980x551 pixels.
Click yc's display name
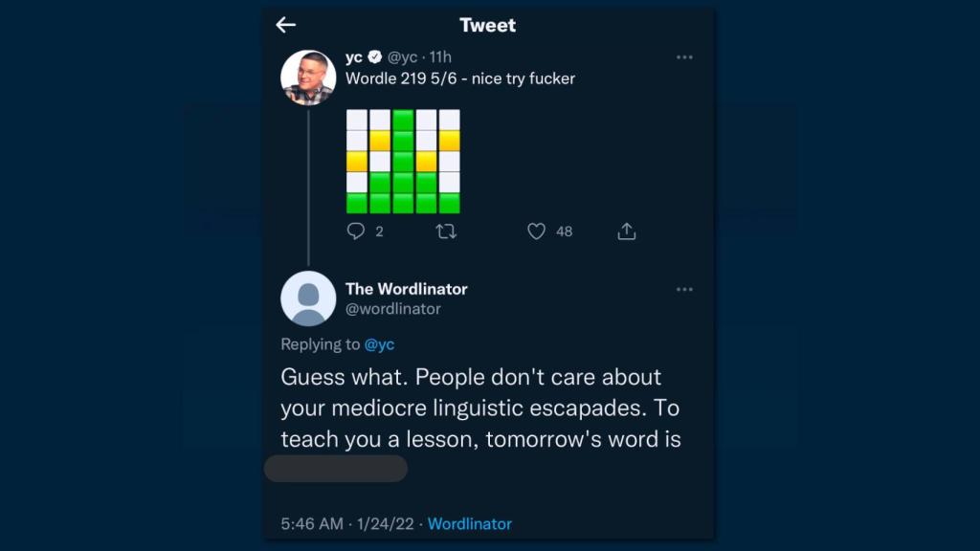coord(354,57)
